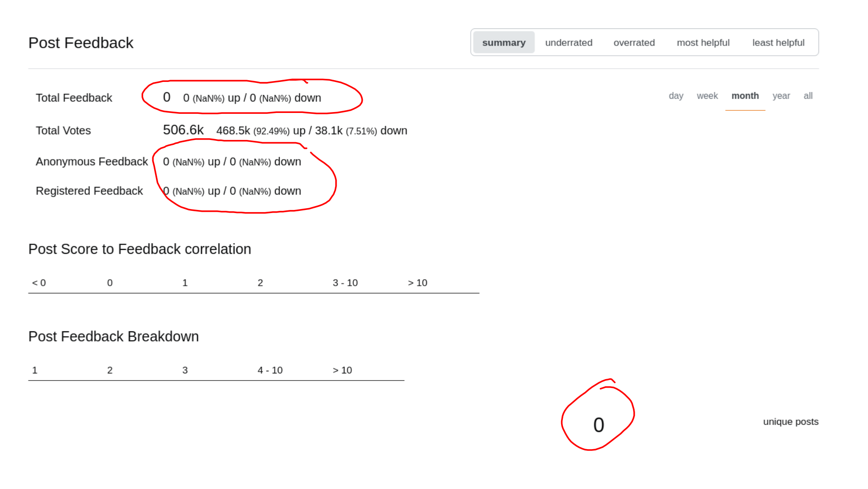Switch to the 'overrated' tab
Viewport: 868px width, 489px height.
[634, 43]
